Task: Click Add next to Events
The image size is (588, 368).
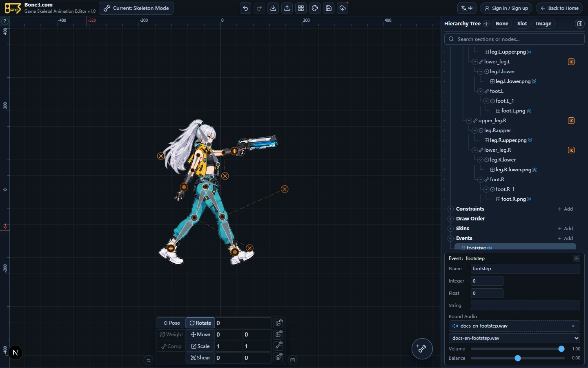Action: pos(566,238)
